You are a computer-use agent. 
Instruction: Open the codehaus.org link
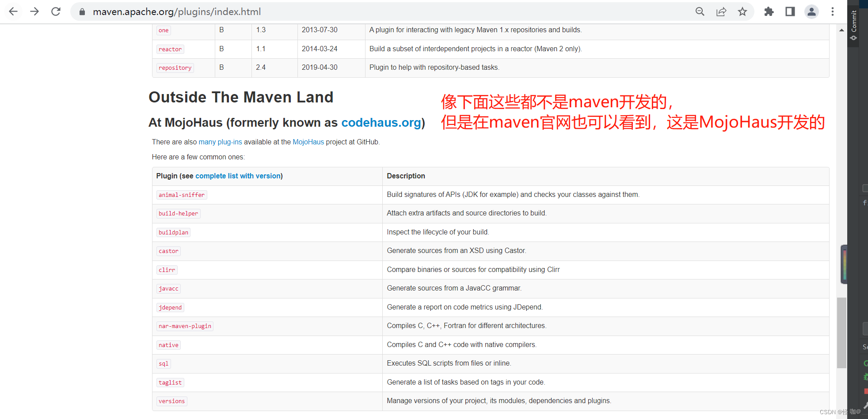pyautogui.click(x=381, y=123)
